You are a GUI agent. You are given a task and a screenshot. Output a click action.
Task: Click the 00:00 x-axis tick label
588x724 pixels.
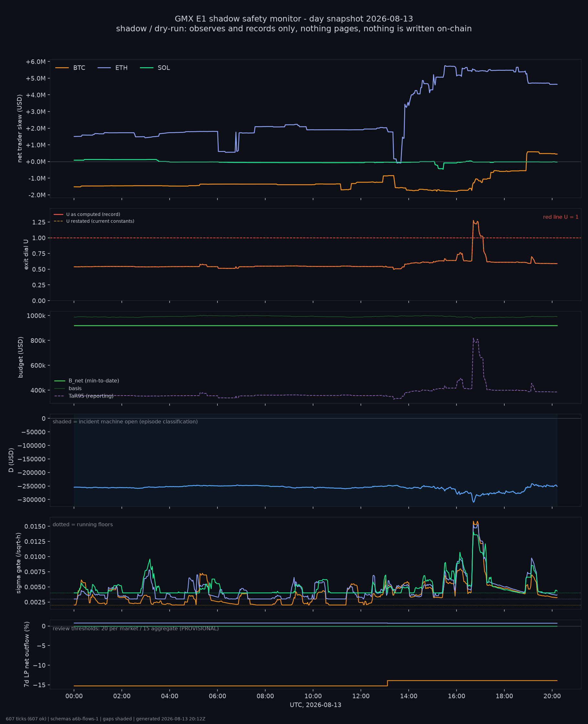[74, 696]
